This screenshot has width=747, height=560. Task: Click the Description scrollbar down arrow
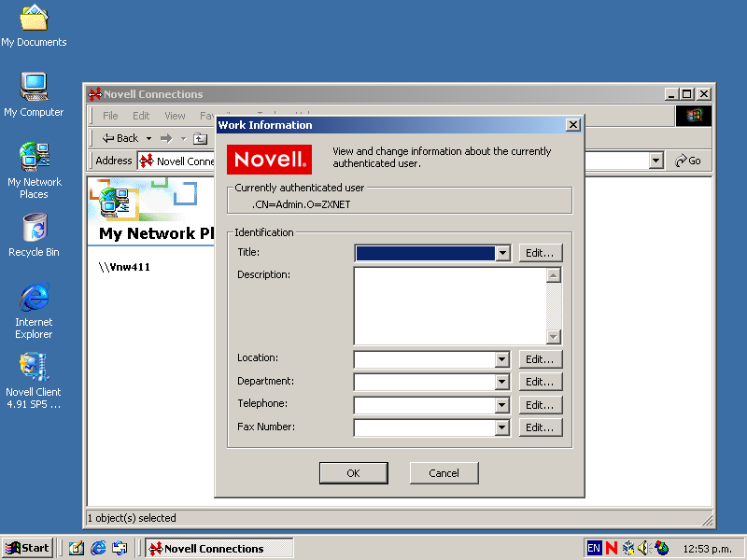pos(554,337)
